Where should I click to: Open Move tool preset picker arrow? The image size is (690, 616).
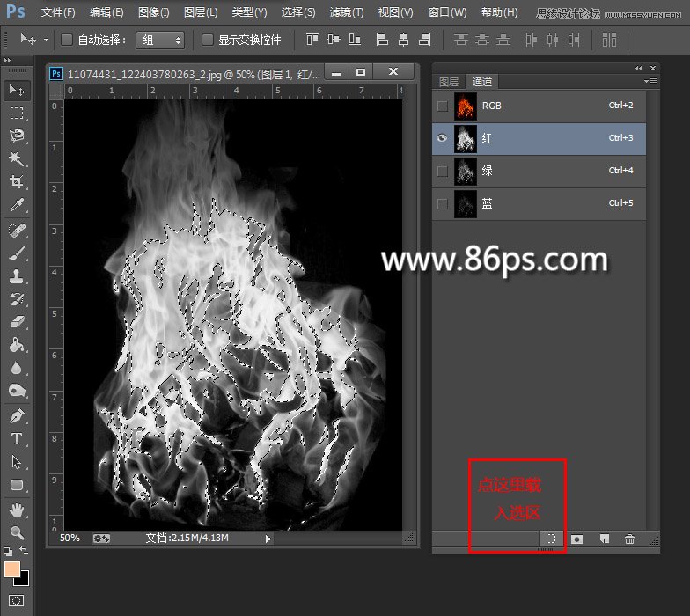46,40
